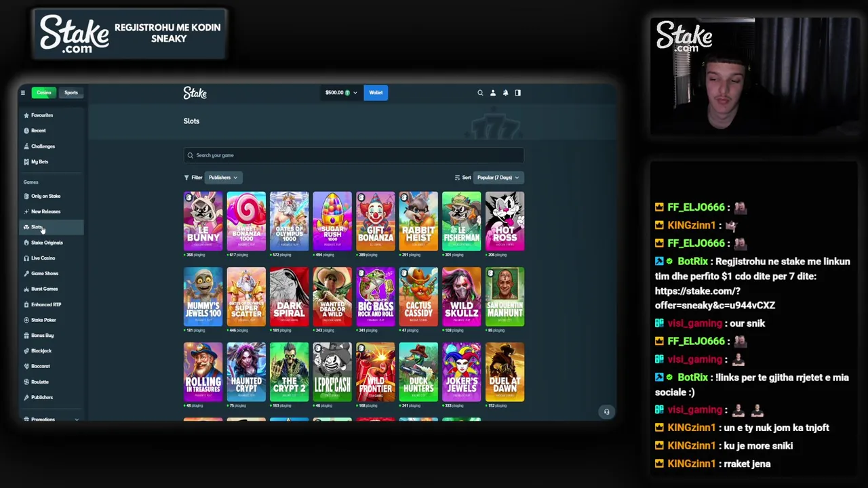868x488 pixels.
Task: Open Roulette category
Action: pos(52,382)
